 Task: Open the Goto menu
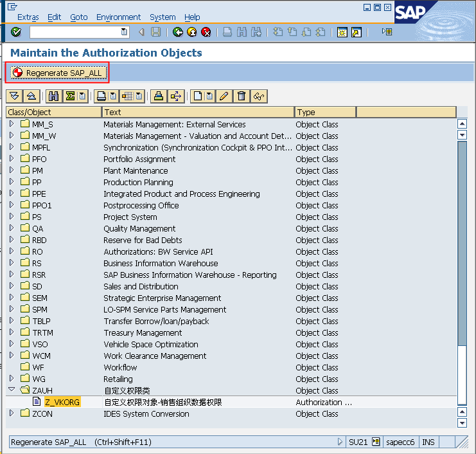(79, 17)
